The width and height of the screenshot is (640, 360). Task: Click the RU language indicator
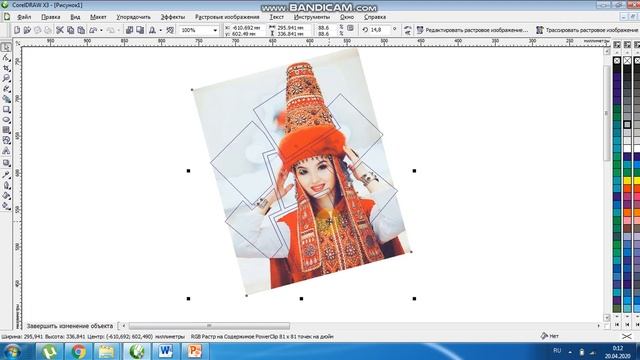[x=557, y=351]
